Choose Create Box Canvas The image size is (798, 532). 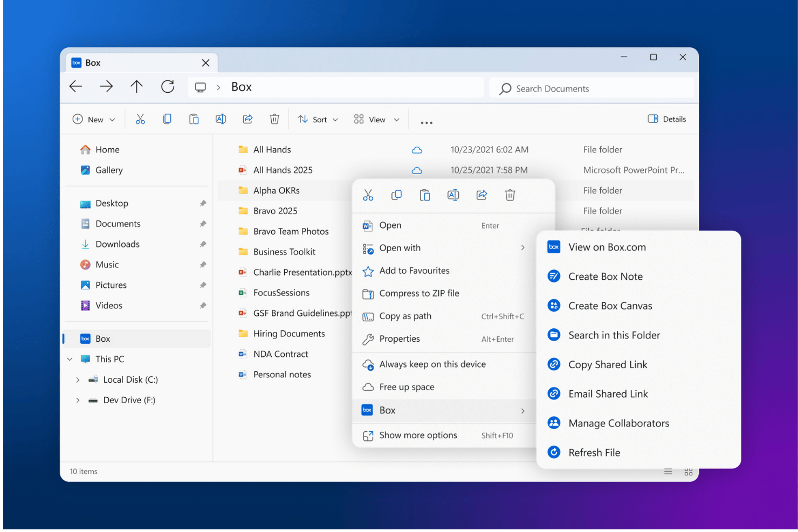638,306
